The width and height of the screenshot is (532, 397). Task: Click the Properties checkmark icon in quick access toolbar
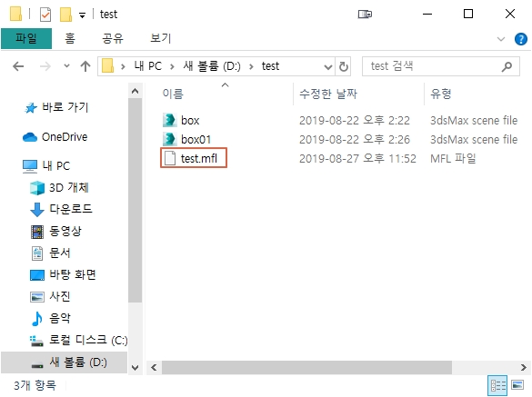[x=45, y=15]
